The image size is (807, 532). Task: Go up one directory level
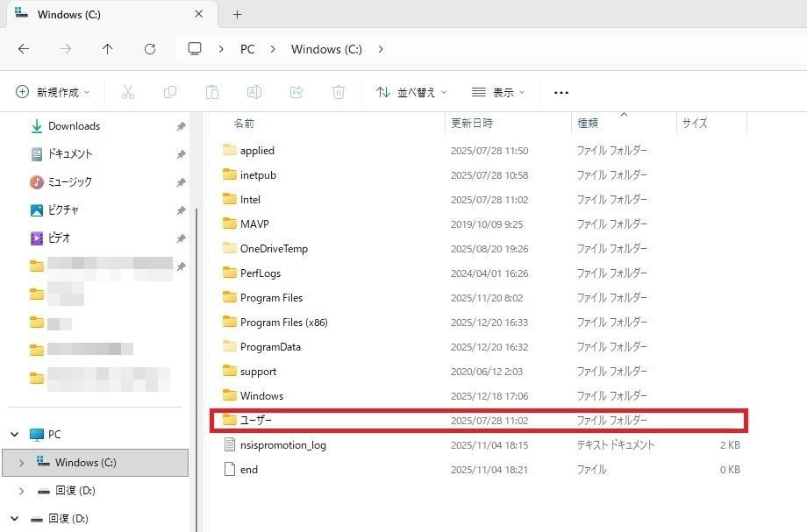[107, 49]
